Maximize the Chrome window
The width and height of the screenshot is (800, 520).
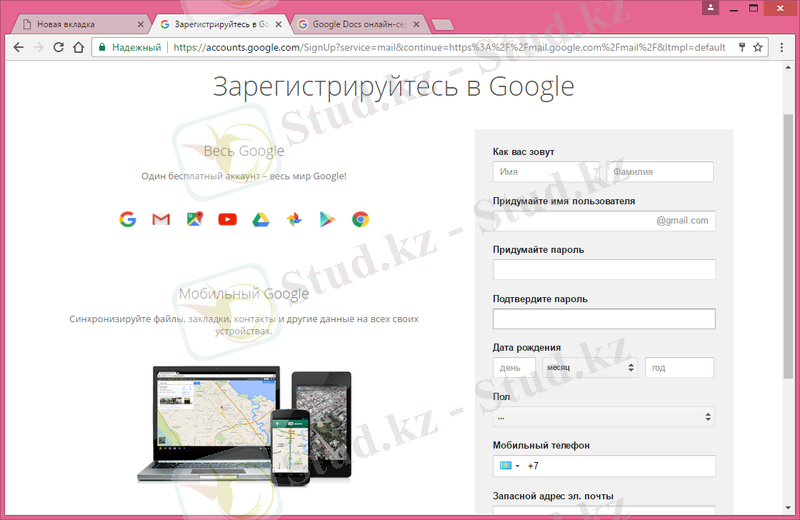[754, 8]
